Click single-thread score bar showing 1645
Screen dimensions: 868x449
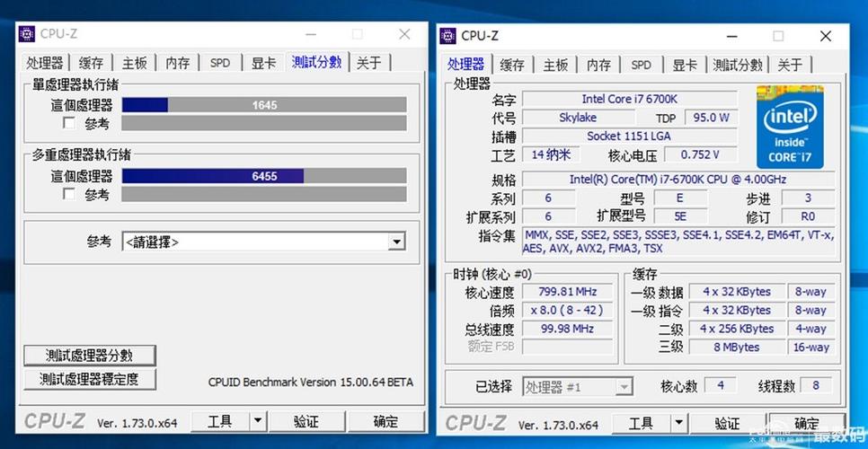pyautogui.click(x=264, y=104)
